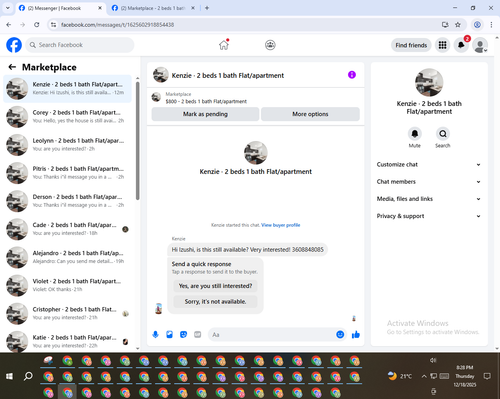Close the Marketplace browser tab

point(193,8)
